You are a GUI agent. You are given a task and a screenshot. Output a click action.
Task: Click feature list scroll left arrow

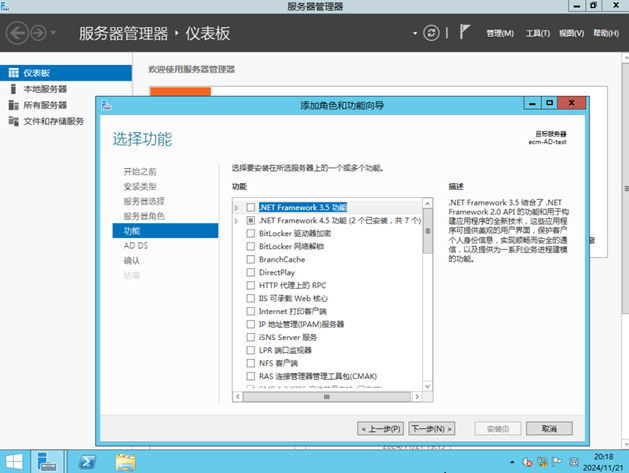(238, 397)
